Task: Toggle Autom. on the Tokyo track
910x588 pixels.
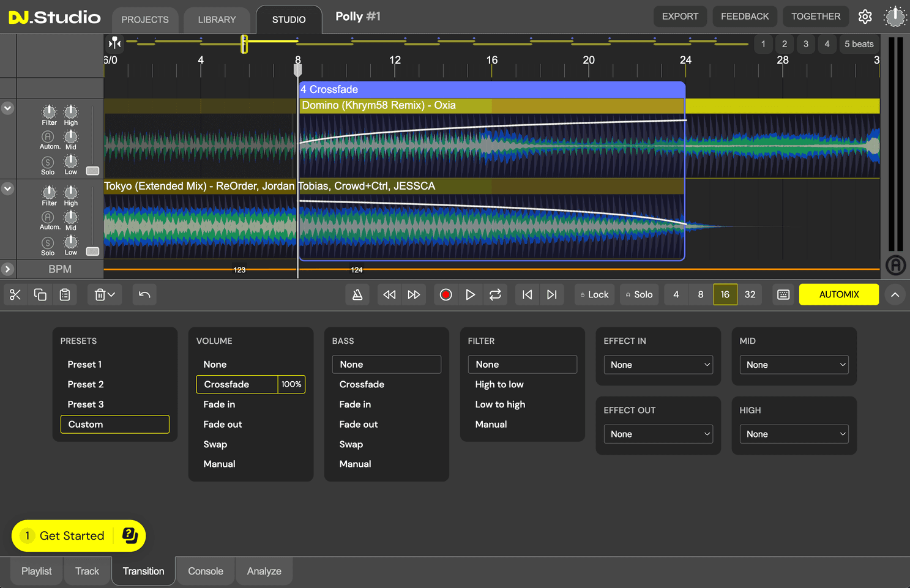Action: point(48,217)
